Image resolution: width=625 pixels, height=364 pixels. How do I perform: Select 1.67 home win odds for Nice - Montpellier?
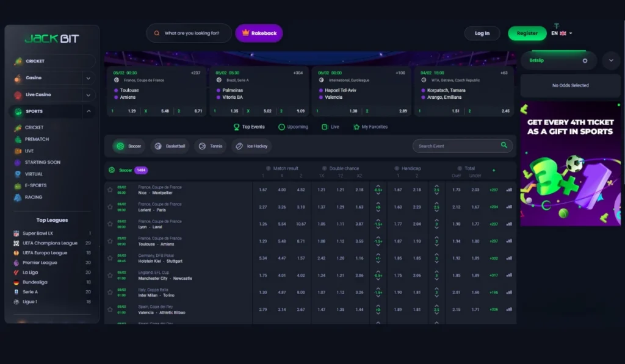pos(263,190)
